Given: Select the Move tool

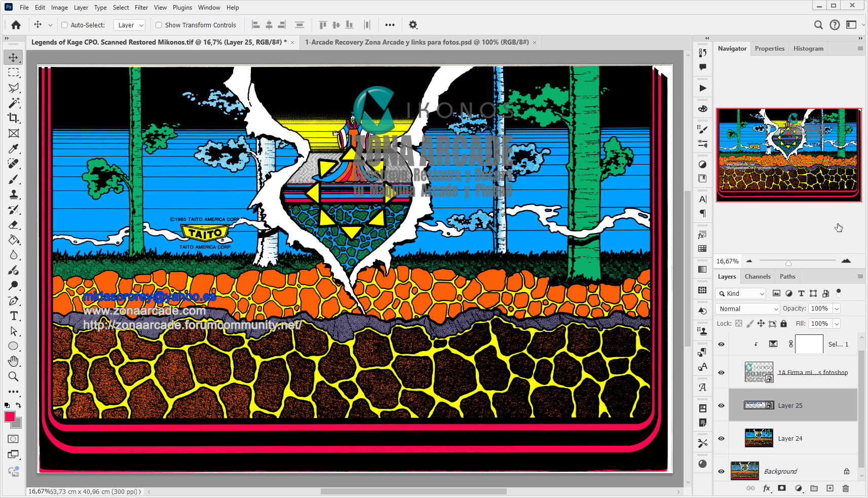Looking at the screenshot, I should click(x=13, y=57).
